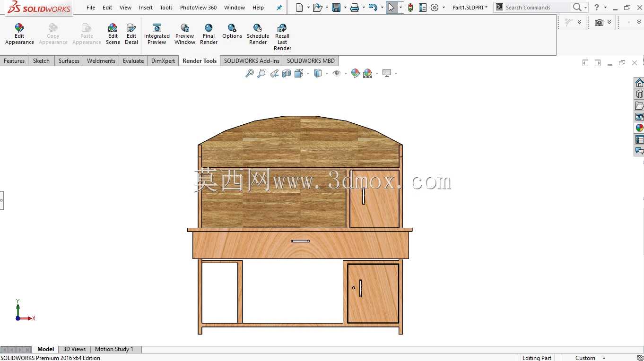Click Schedule Render
This screenshot has width=644, height=361.
point(258,34)
